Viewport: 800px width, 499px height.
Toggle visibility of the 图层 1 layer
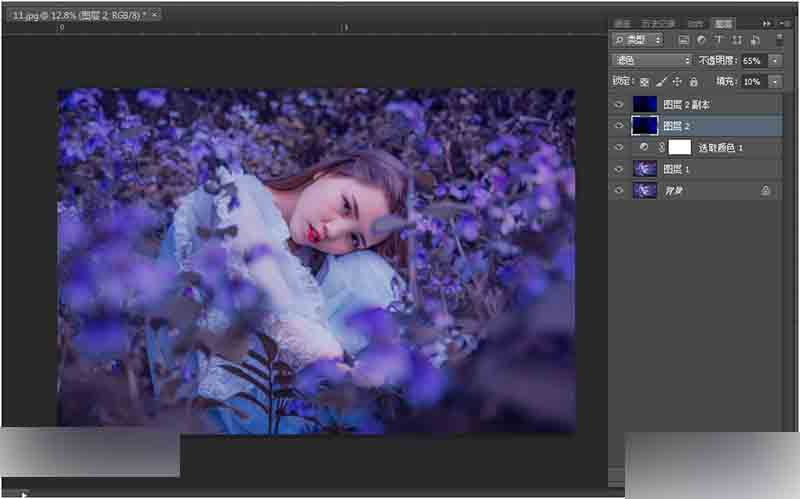[619, 168]
